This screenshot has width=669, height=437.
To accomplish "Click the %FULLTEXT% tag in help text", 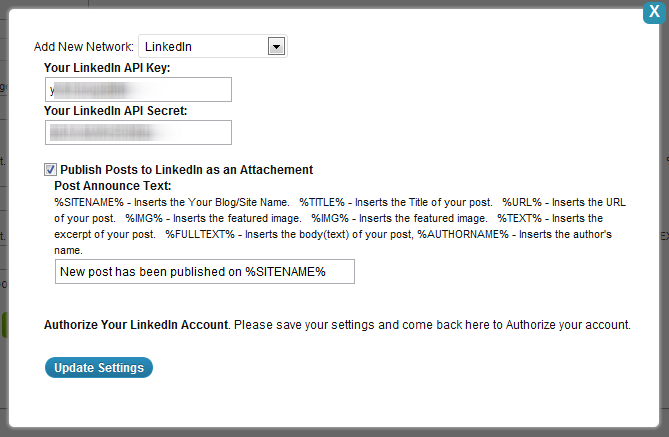I will coord(200,234).
